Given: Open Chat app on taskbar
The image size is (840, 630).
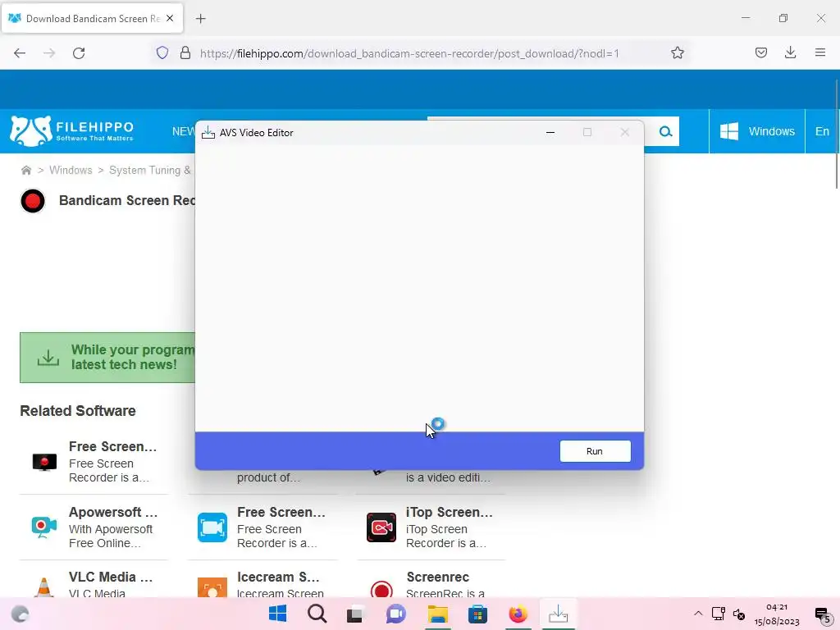Looking at the screenshot, I should coord(396,614).
